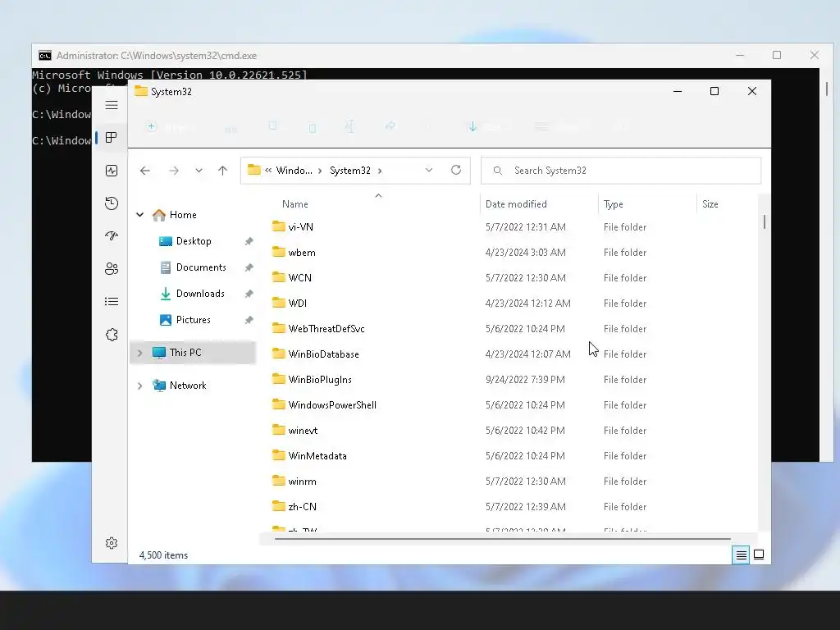The image size is (840, 630).
Task: Expand the This PC tree node
Action: (139, 353)
